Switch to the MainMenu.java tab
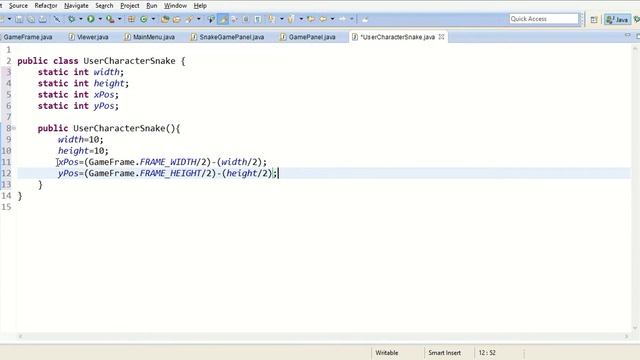640x360 pixels. tap(150, 37)
